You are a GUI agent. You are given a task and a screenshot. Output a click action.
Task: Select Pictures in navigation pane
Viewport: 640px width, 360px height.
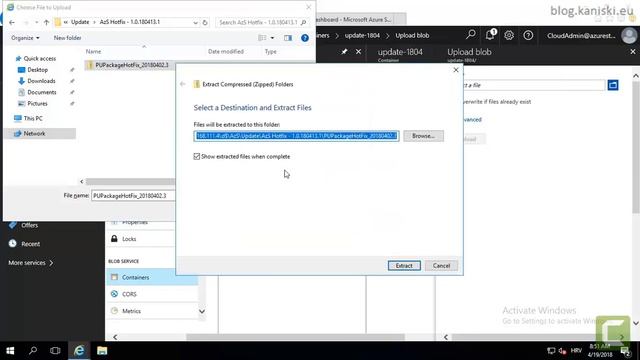coord(37,104)
